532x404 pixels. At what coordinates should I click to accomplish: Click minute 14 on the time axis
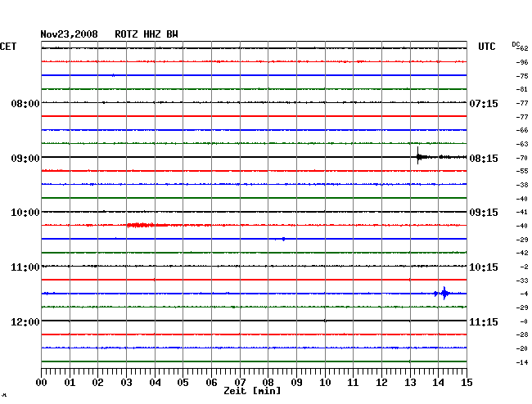pyautogui.click(x=439, y=383)
